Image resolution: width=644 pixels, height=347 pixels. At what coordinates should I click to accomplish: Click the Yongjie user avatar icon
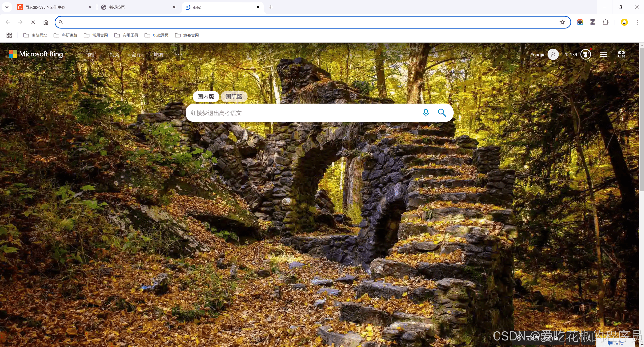553,54
